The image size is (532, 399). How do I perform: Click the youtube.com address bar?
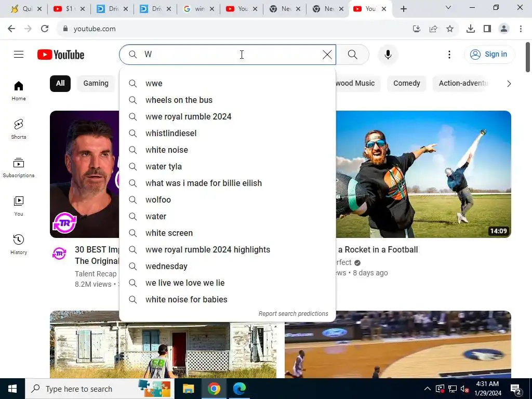[x=234, y=29]
